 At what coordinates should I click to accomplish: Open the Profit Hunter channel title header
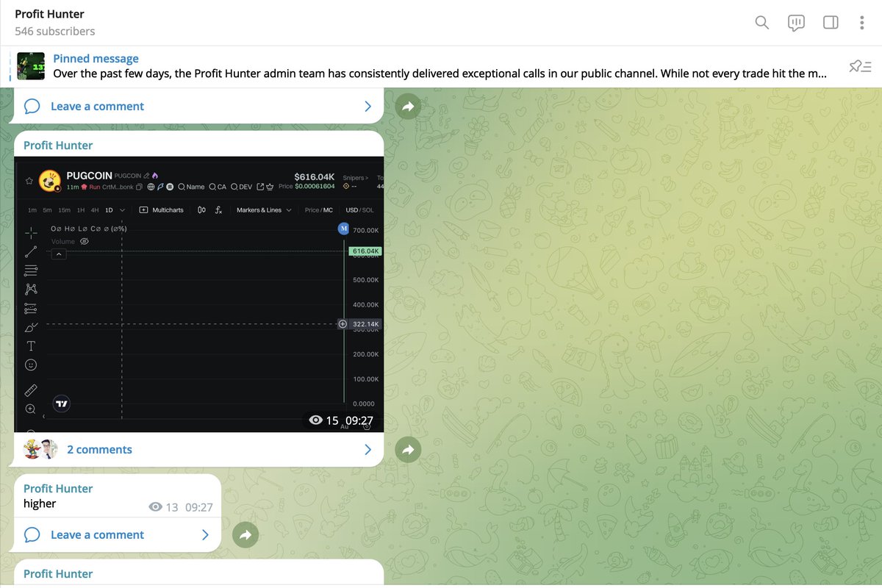click(x=49, y=14)
